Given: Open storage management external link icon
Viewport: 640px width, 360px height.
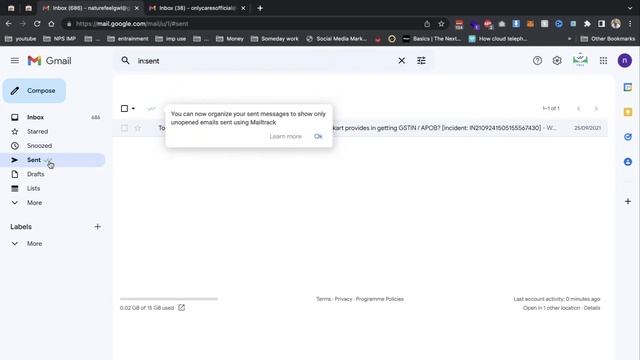Looking at the screenshot, I should 182,308.
